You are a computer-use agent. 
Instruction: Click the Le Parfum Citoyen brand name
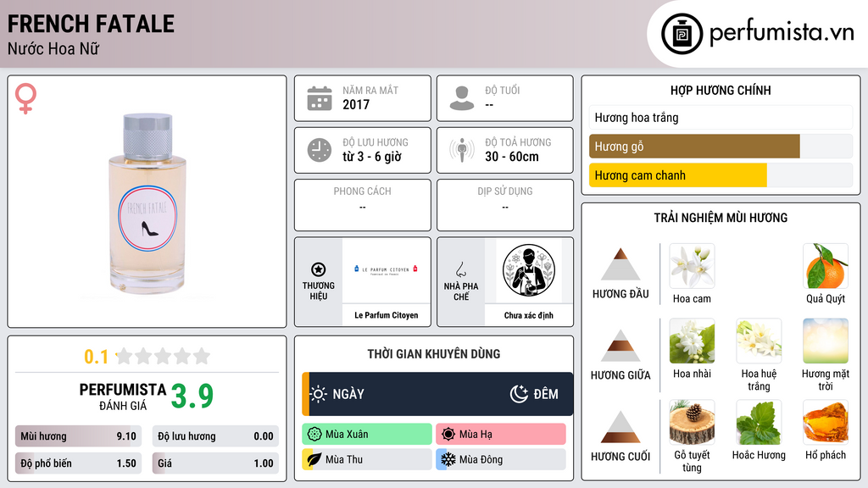(x=386, y=315)
